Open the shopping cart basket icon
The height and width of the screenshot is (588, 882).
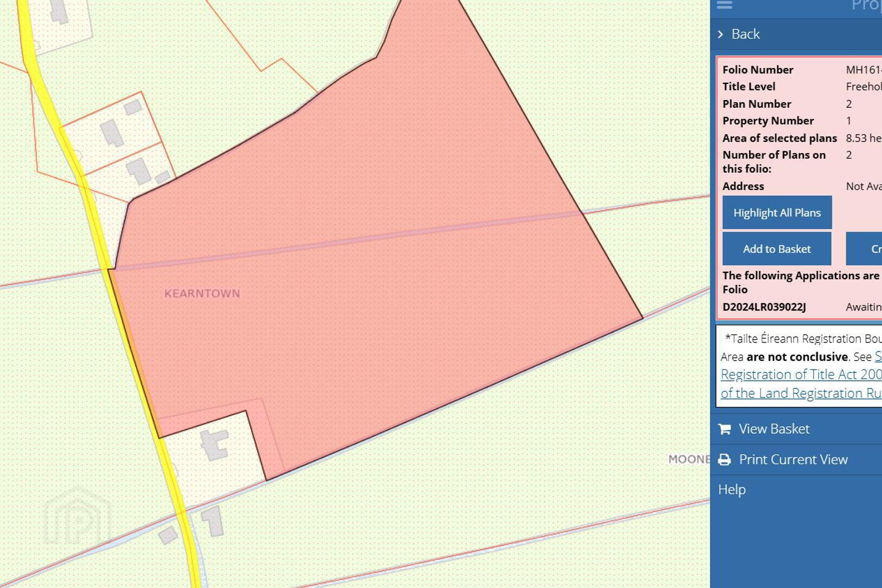point(725,429)
